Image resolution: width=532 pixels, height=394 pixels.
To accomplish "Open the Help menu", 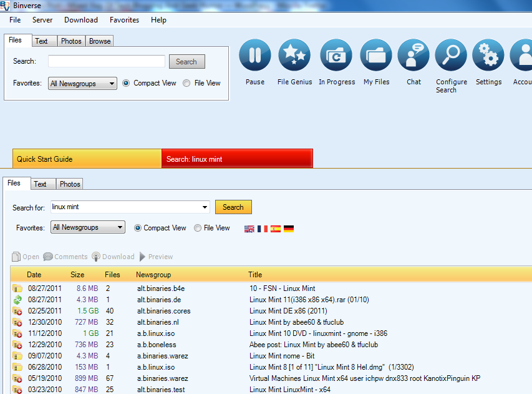I will [158, 20].
